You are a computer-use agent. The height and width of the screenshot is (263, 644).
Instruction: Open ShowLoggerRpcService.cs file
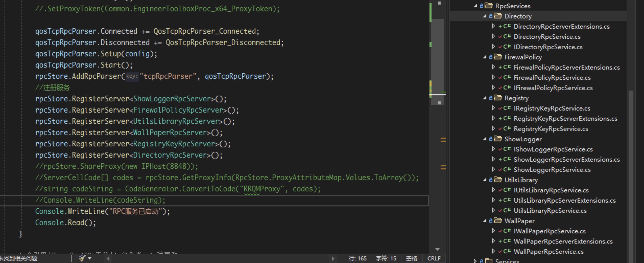pos(552,170)
